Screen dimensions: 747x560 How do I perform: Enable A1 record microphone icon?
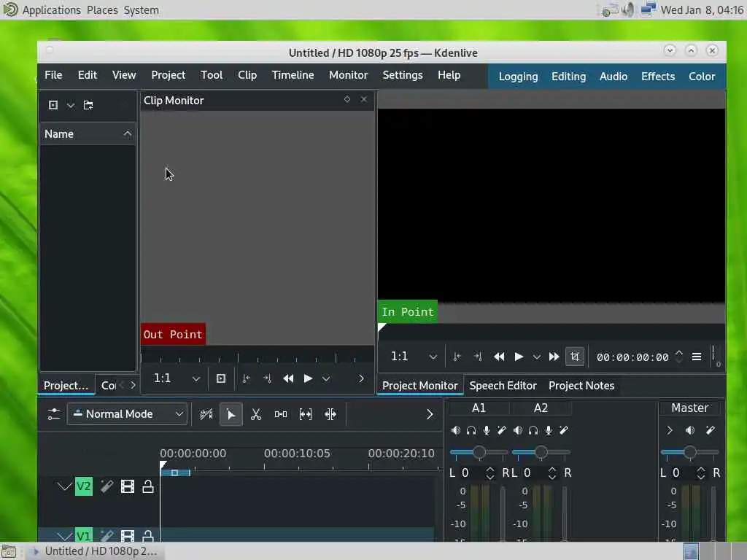tap(487, 430)
